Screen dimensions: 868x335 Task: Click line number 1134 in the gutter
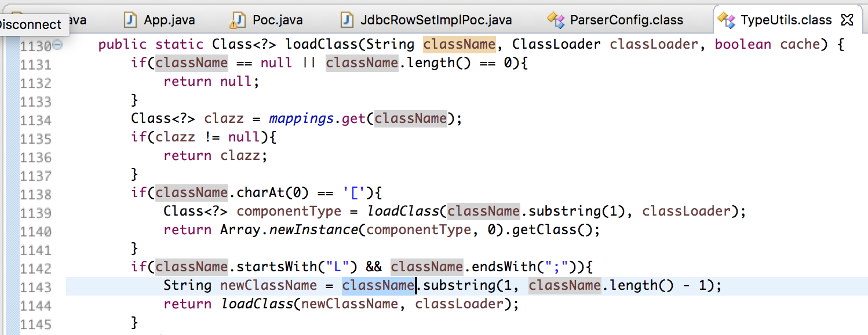coord(36,121)
